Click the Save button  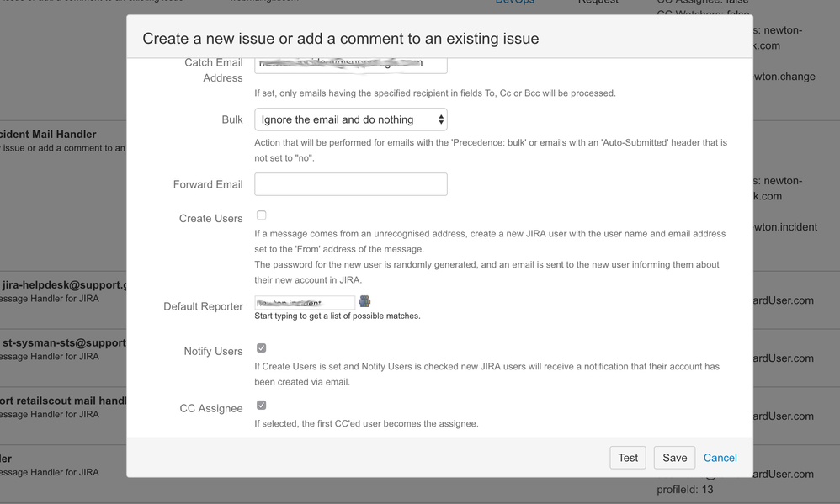tap(674, 458)
